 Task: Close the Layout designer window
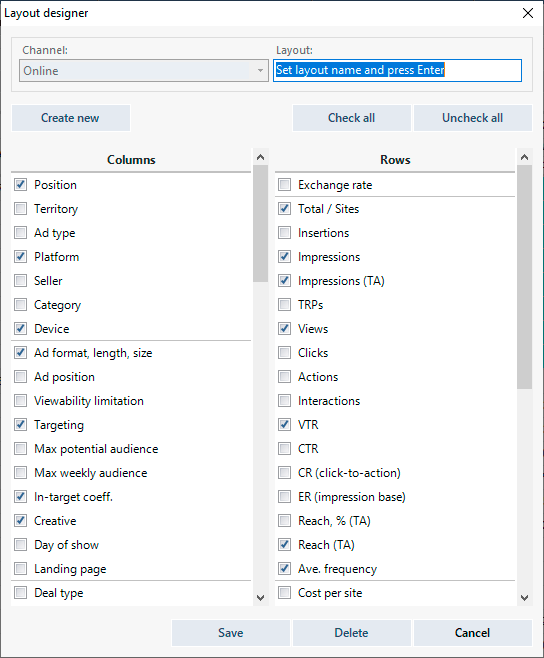(528, 13)
